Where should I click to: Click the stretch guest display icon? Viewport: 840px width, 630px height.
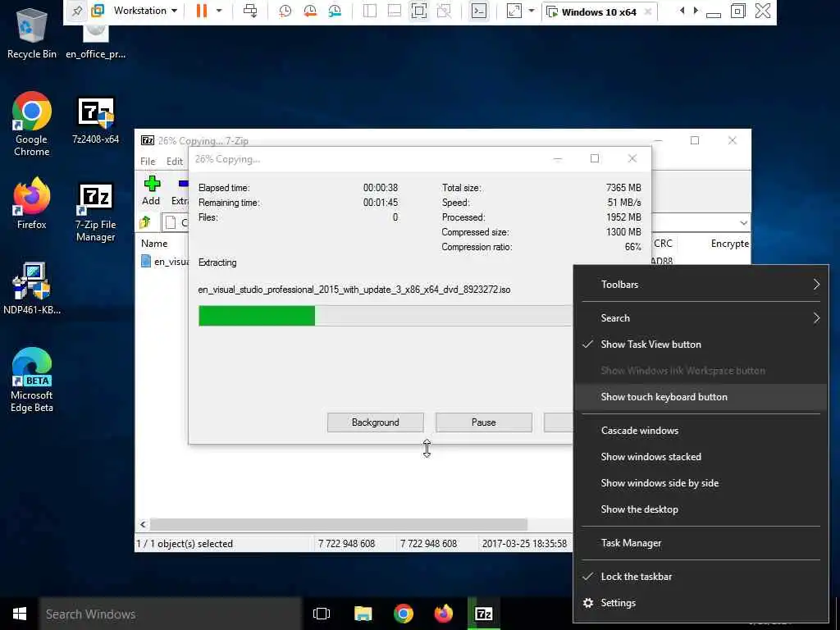click(x=514, y=11)
